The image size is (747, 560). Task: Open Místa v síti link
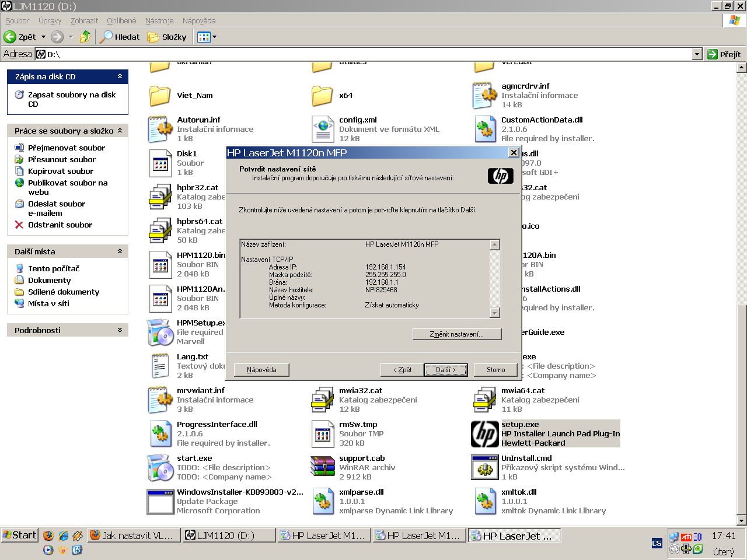(48, 303)
